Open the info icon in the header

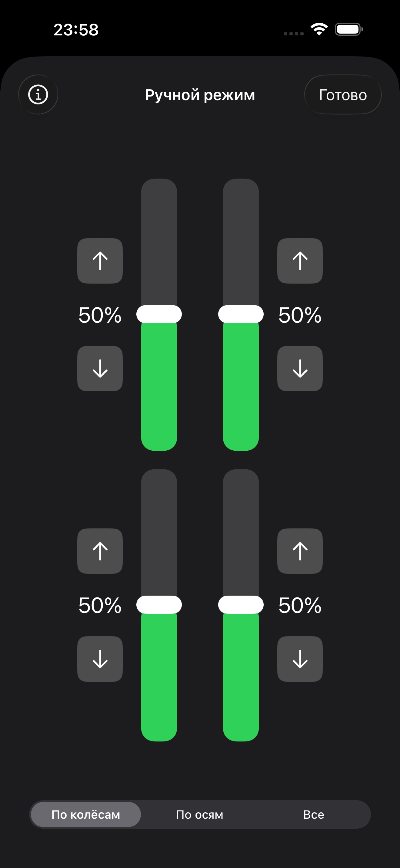(x=38, y=95)
